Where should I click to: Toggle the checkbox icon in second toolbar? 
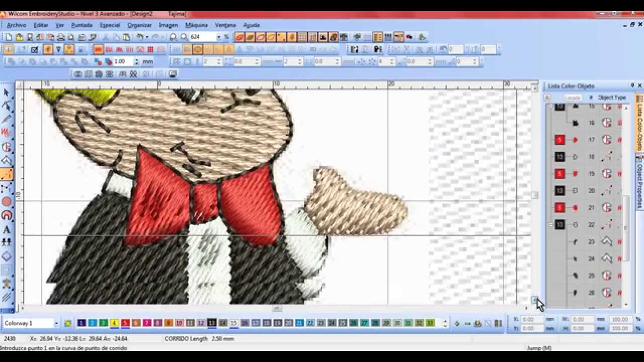click(35, 49)
